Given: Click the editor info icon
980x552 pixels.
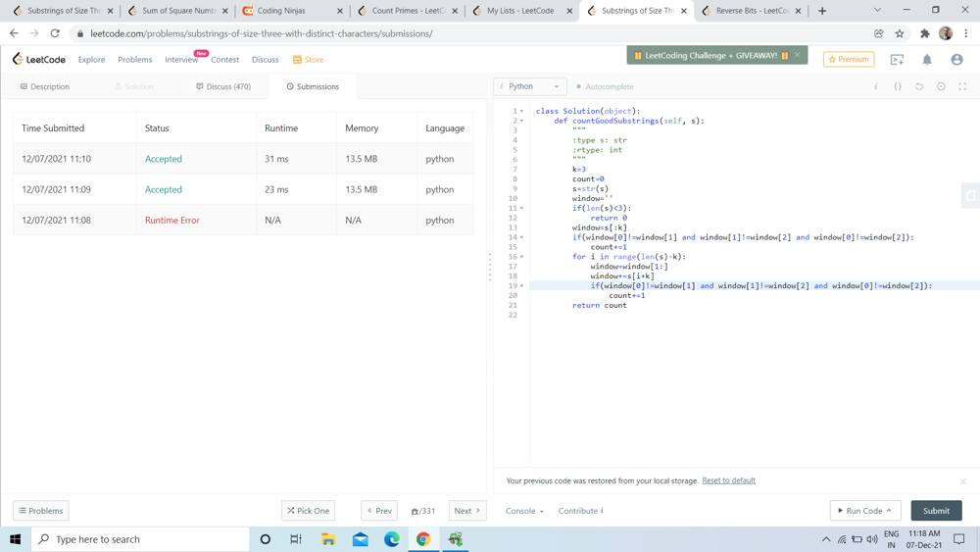Looking at the screenshot, I should [x=876, y=86].
